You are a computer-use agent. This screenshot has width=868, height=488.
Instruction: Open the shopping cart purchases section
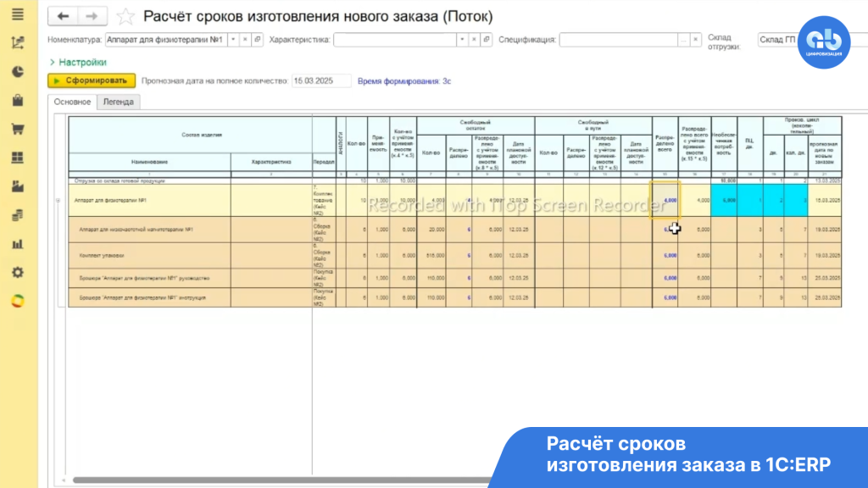coord(18,129)
